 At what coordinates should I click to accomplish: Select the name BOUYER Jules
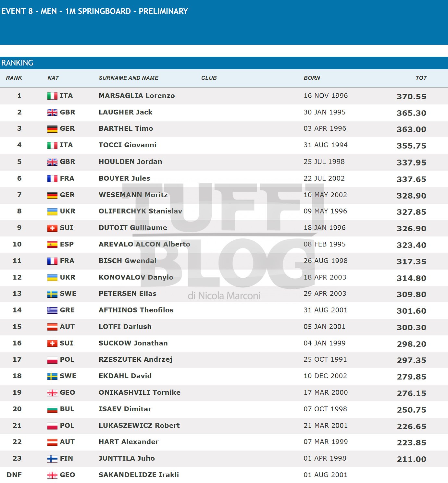tap(124, 178)
